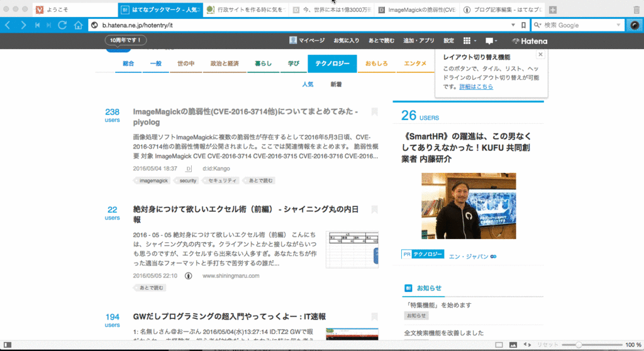Open the closed tabs trash can

[x=636, y=10]
